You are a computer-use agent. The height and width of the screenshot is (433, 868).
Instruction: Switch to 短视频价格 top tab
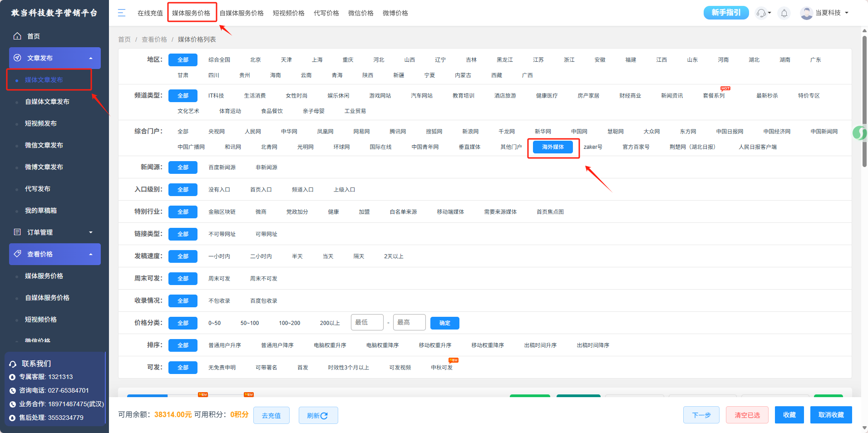click(289, 13)
